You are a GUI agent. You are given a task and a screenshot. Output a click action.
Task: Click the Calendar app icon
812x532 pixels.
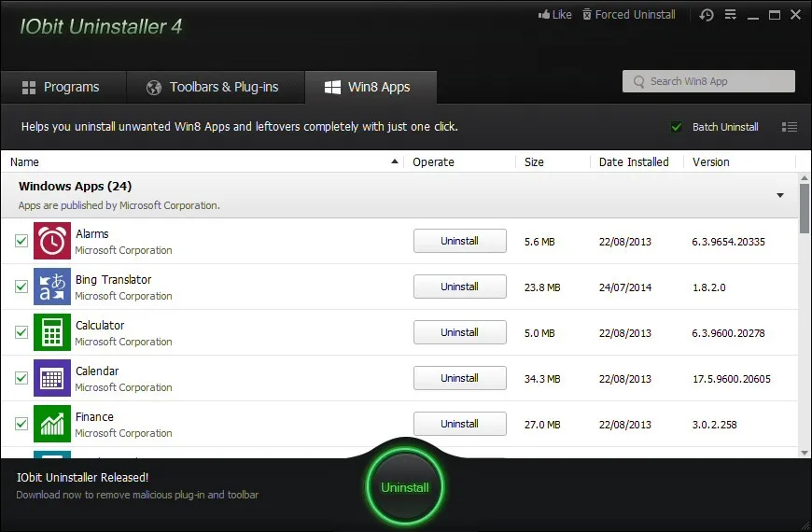click(51, 379)
